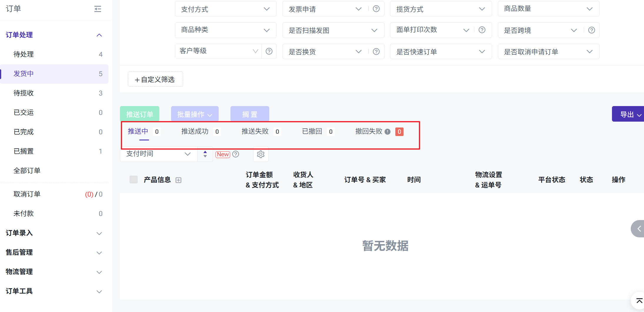Toggle the select-all checkbox in table header
644x312 pixels.
click(x=133, y=180)
